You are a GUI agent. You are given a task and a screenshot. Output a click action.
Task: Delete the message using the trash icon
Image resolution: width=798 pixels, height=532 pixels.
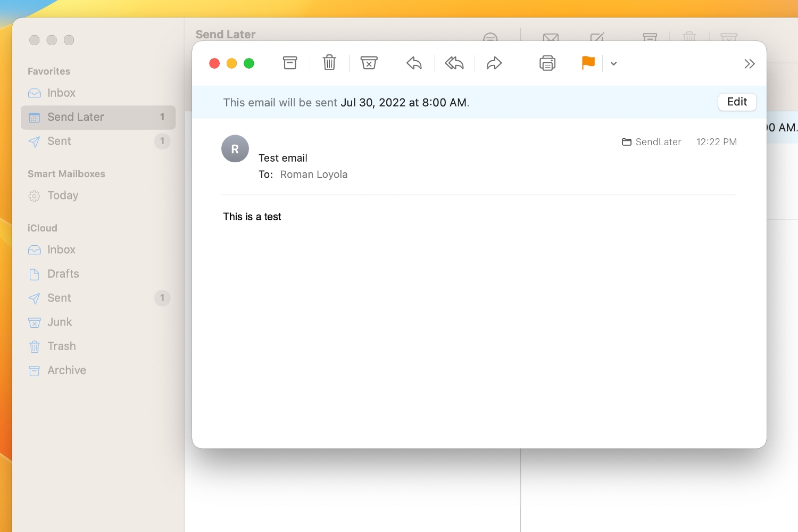coord(329,63)
